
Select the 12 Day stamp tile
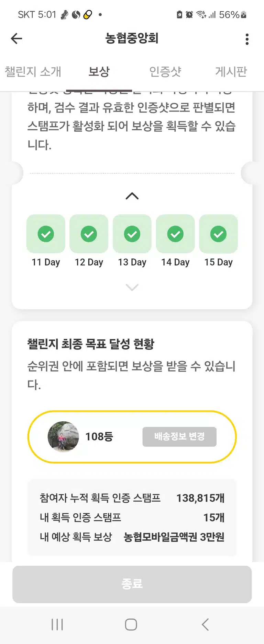(x=89, y=234)
